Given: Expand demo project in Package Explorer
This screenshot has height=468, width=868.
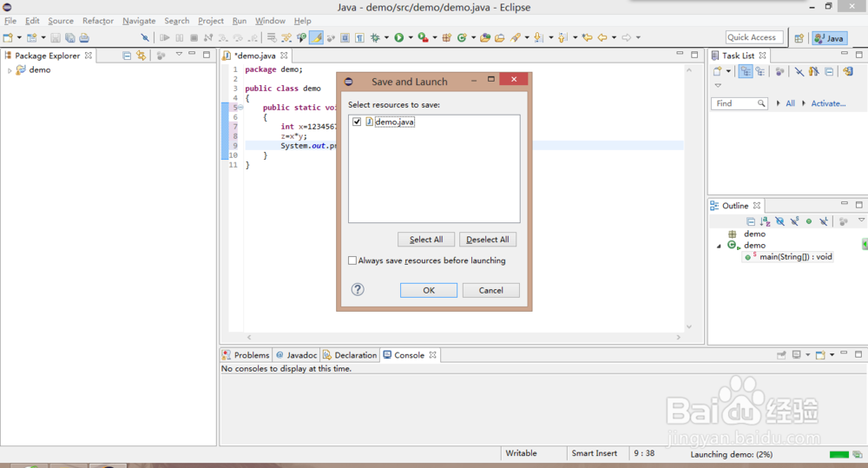Looking at the screenshot, I should pyautogui.click(x=10, y=70).
